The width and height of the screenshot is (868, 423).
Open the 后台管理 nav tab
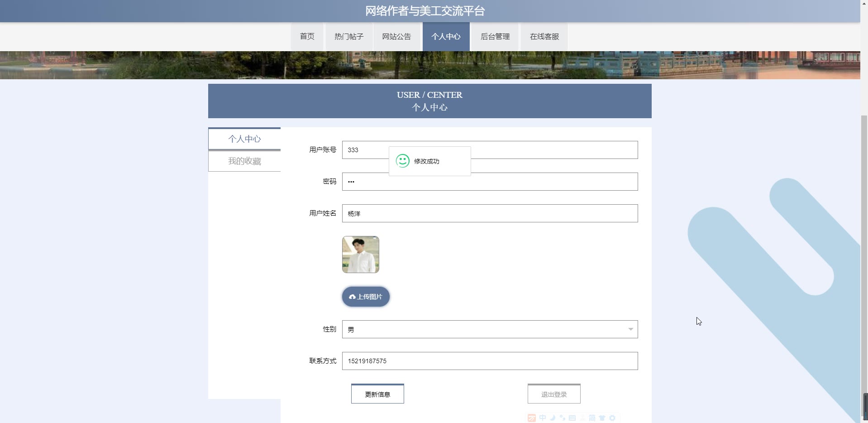click(495, 37)
